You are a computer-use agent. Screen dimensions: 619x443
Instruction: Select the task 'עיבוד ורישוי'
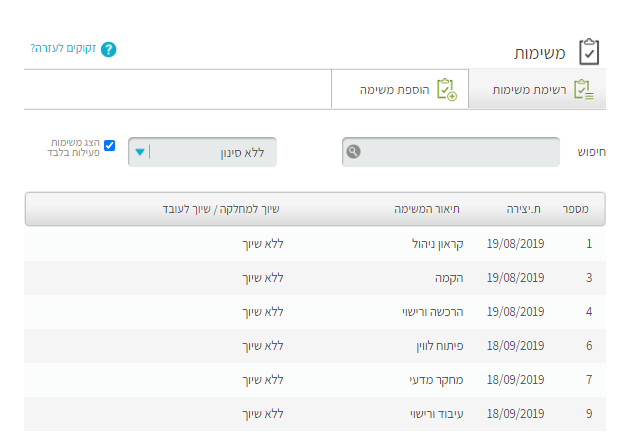437,414
